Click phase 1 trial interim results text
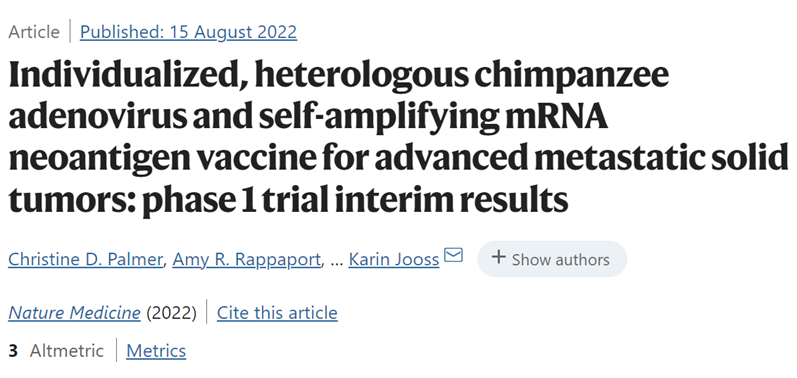Image resolution: width=797 pixels, height=378 pixels. click(355, 200)
